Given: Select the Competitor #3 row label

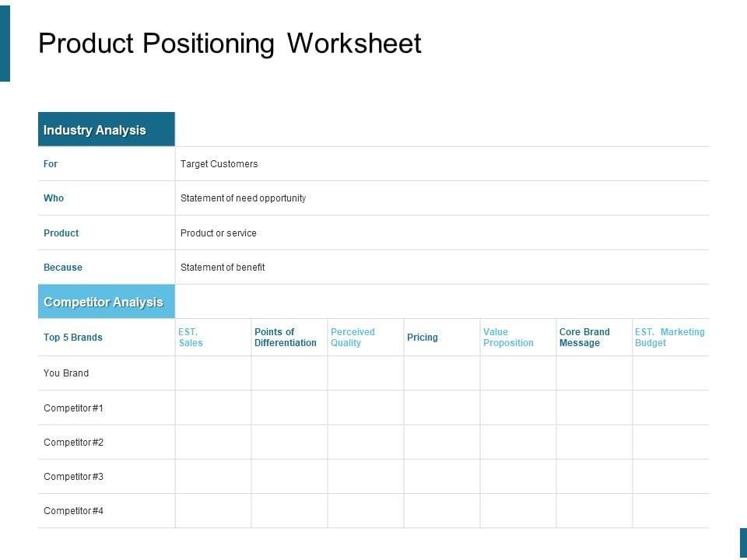Looking at the screenshot, I should tap(73, 477).
